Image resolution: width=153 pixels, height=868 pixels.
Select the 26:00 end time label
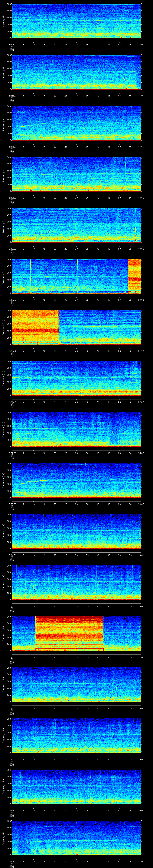[141, 606]
